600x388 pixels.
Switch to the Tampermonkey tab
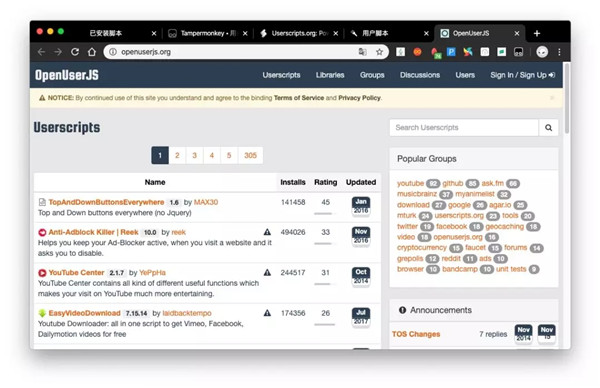coord(207,33)
